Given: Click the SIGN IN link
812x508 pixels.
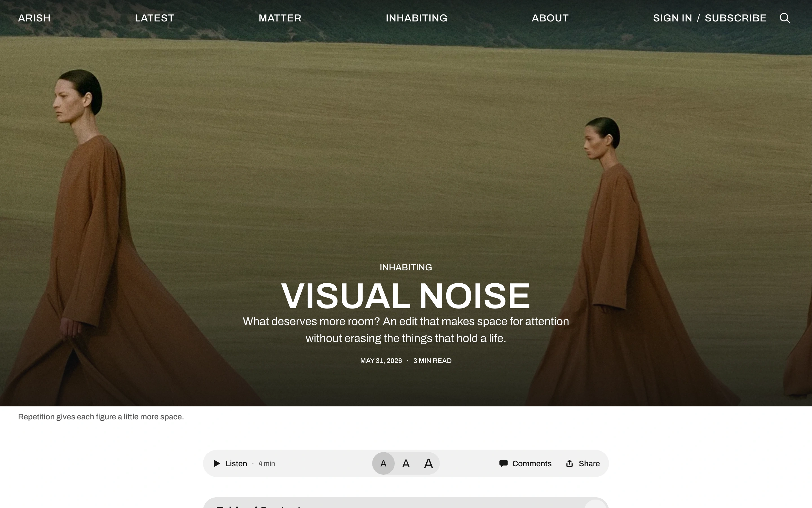Looking at the screenshot, I should [x=672, y=18].
